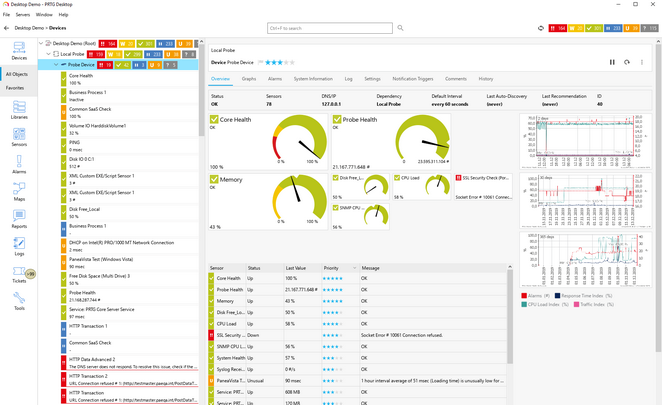Click in the Ctrl+F search field

(x=330, y=28)
